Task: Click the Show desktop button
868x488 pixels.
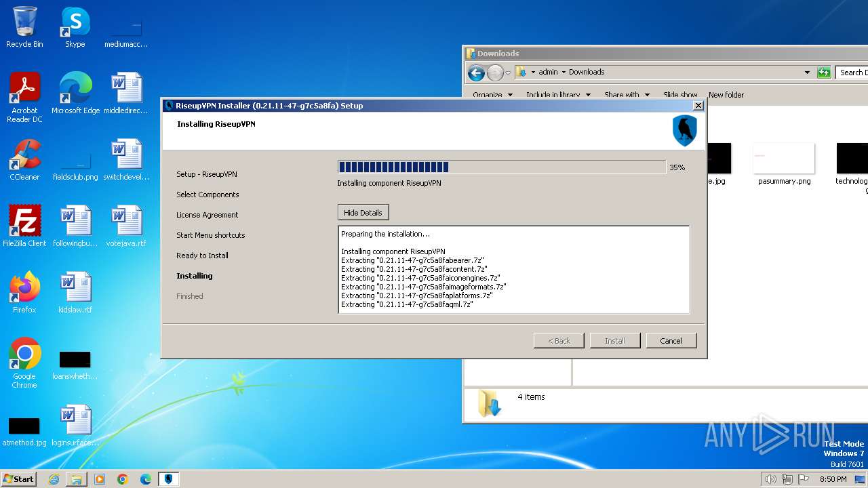Action: pyautogui.click(x=861, y=479)
